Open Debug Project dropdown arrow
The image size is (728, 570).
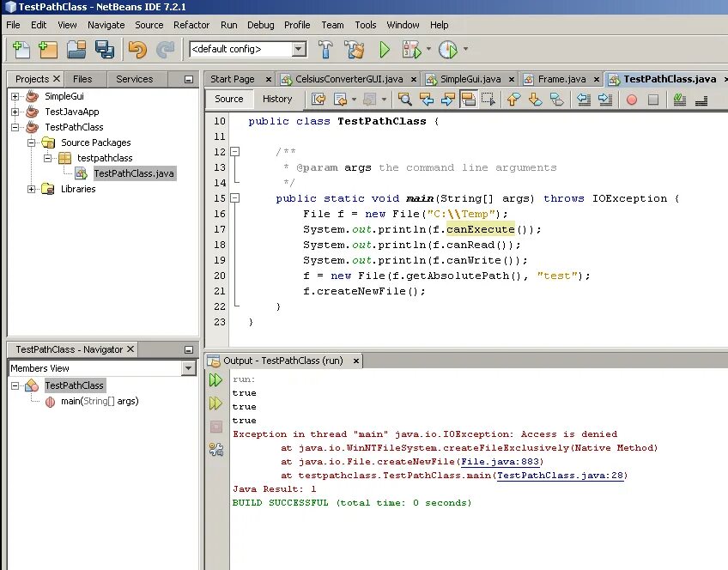pos(428,49)
